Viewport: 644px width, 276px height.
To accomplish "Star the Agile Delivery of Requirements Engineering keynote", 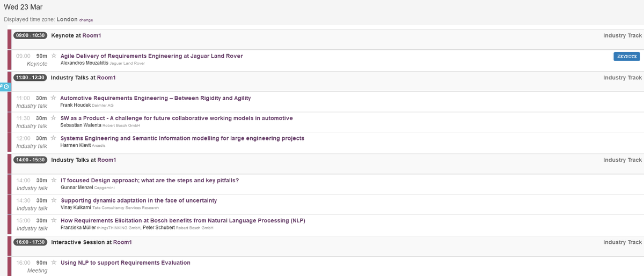I will 54,56.
